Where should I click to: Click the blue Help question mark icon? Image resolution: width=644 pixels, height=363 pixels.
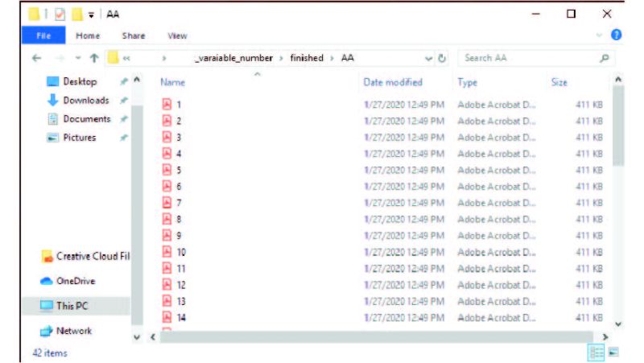pos(616,35)
